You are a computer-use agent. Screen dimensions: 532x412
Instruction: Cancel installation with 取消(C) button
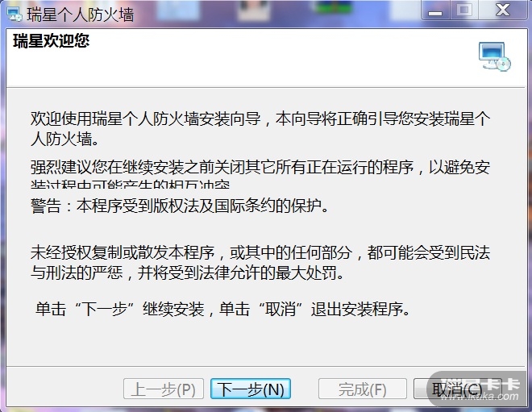coord(457,389)
